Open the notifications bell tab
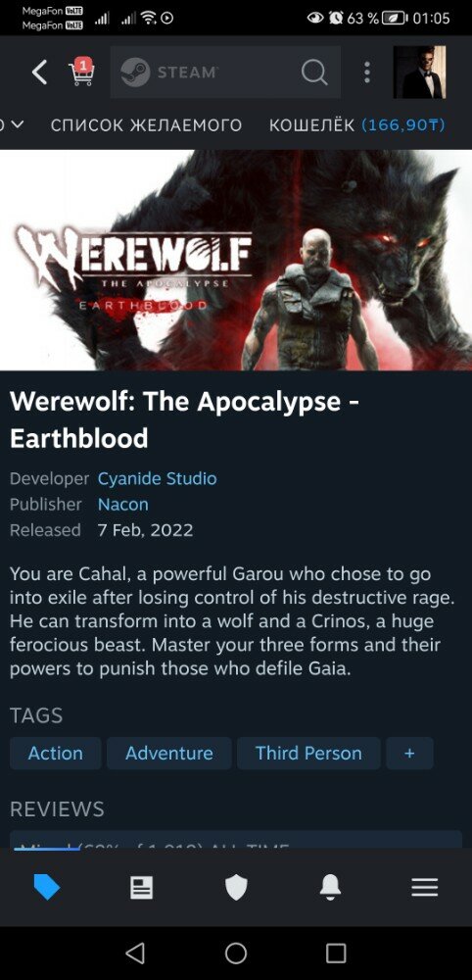Image resolution: width=472 pixels, height=980 pixels. click(330, 887)
